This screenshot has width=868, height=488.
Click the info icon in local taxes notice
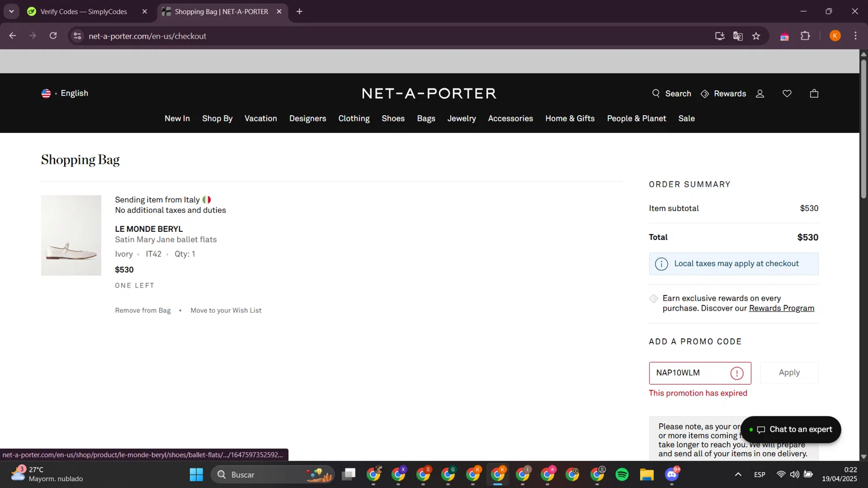(x=661, y=264)
